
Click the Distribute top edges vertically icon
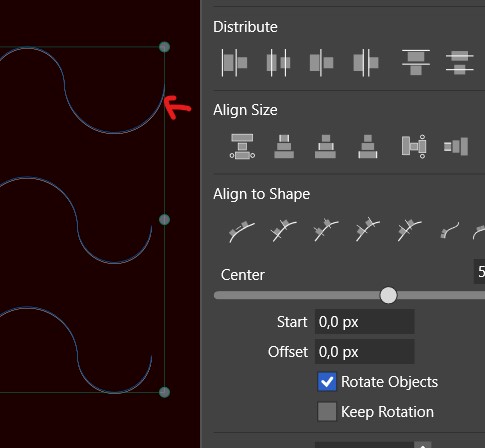416,62
